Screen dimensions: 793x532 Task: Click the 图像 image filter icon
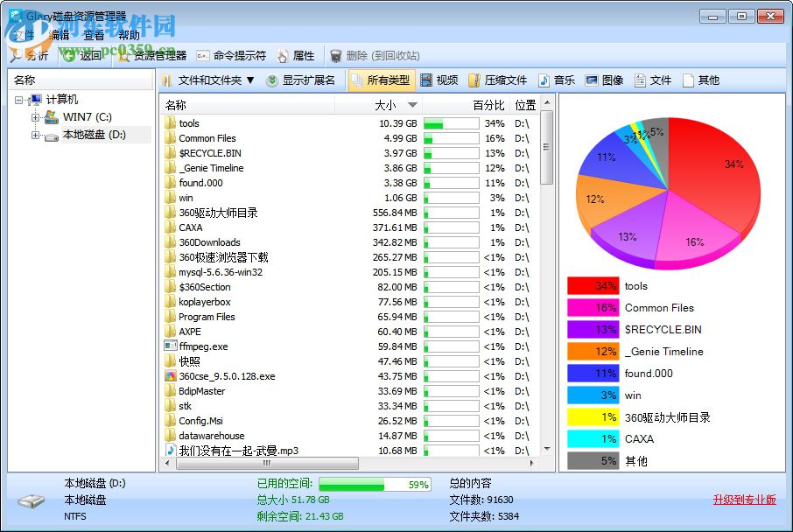point(604,80)
